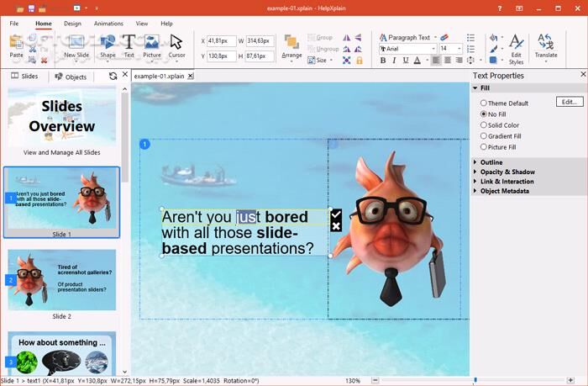588x386 pixels.
Task: Activate the Cursor tool
Action: (176, 45)
